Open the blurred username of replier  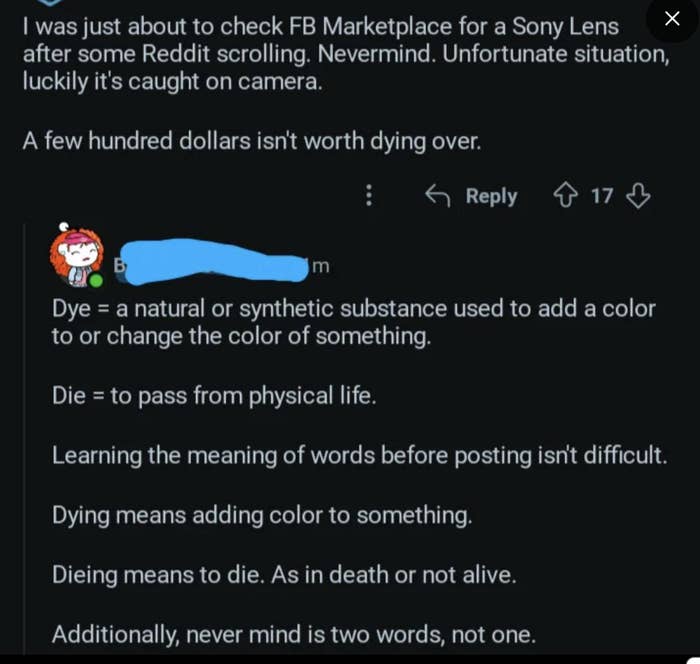point(215,260)
